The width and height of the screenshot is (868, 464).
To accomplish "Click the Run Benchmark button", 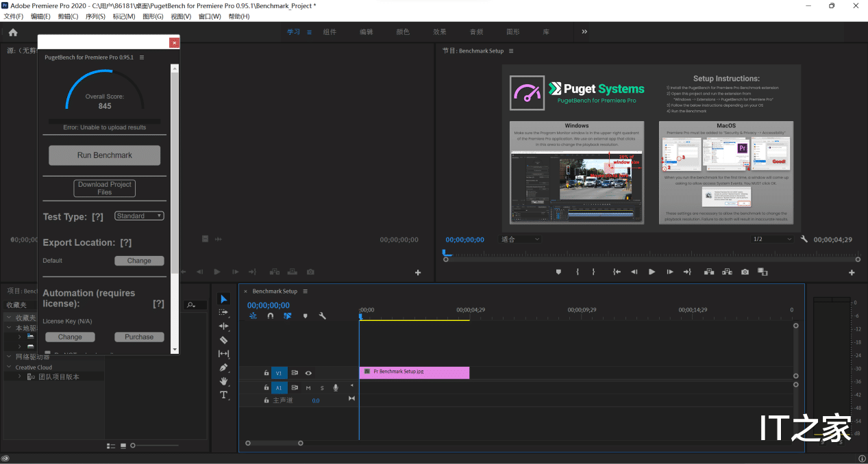I will tap(104, 155).
